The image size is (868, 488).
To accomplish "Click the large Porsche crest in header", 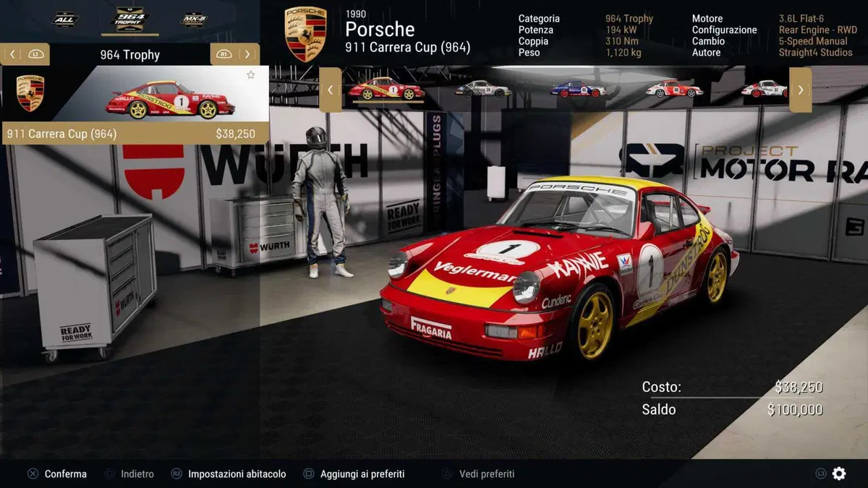I will (306, 34).
